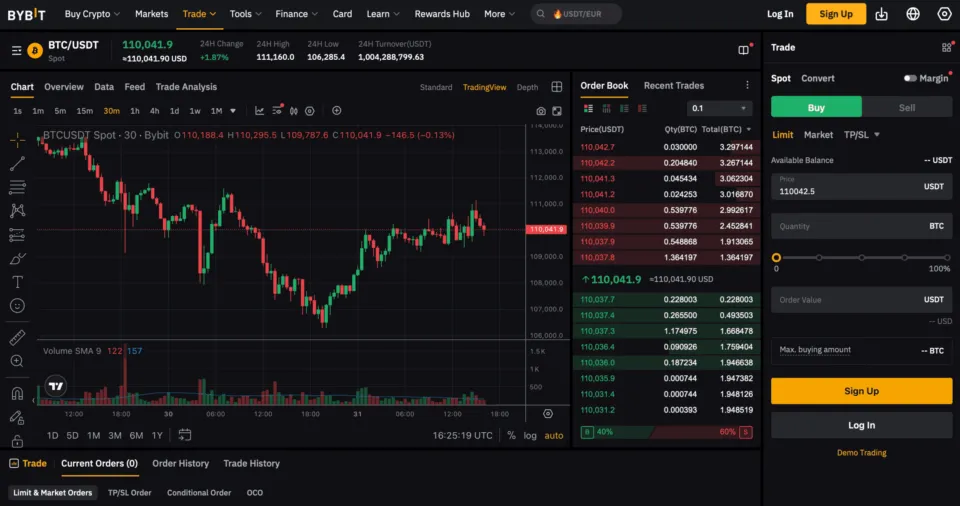Select the crosshair cursor tool
This screenshot has width=960, height=506.
click(17, 140)
